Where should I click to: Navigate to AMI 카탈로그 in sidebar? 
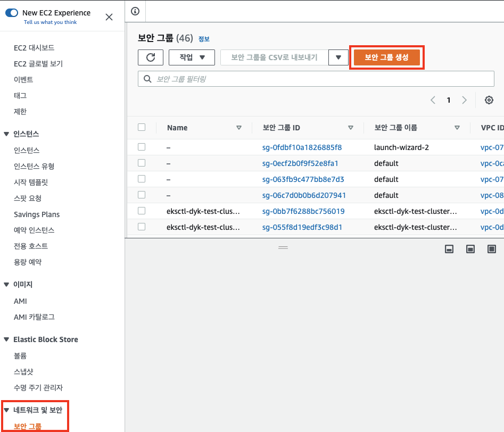(x=34, y=317)
